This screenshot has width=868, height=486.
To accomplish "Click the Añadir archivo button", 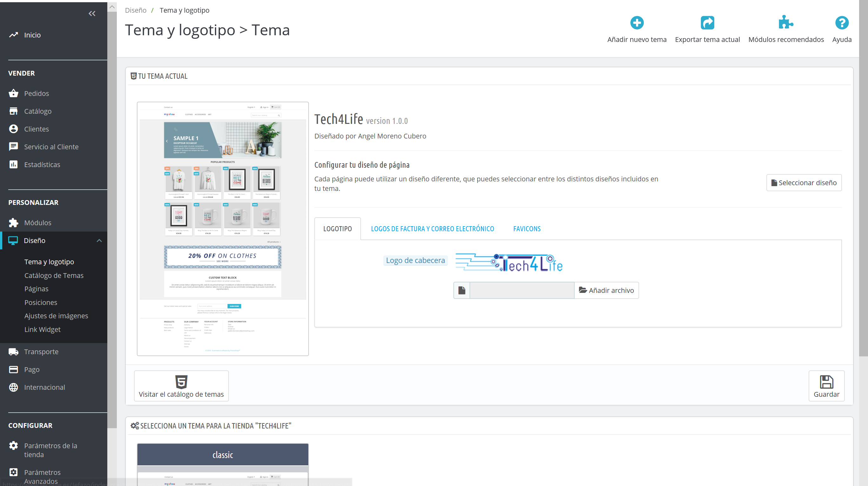I will click(x=606, y=290).
